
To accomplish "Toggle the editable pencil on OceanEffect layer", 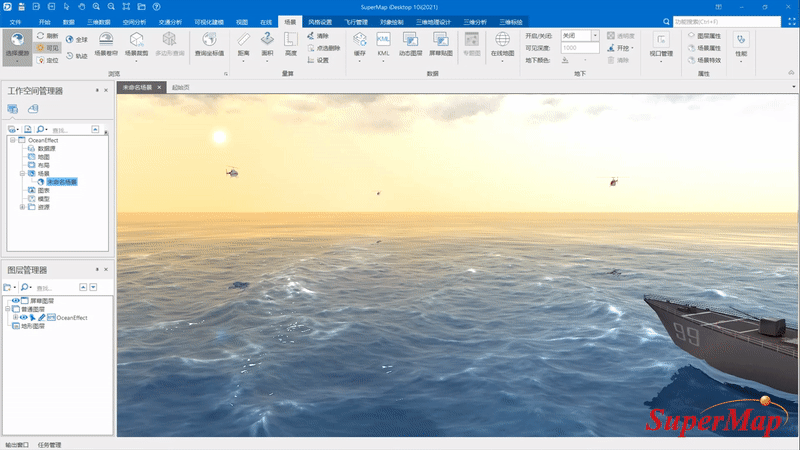I will click(x=41, y=317).
